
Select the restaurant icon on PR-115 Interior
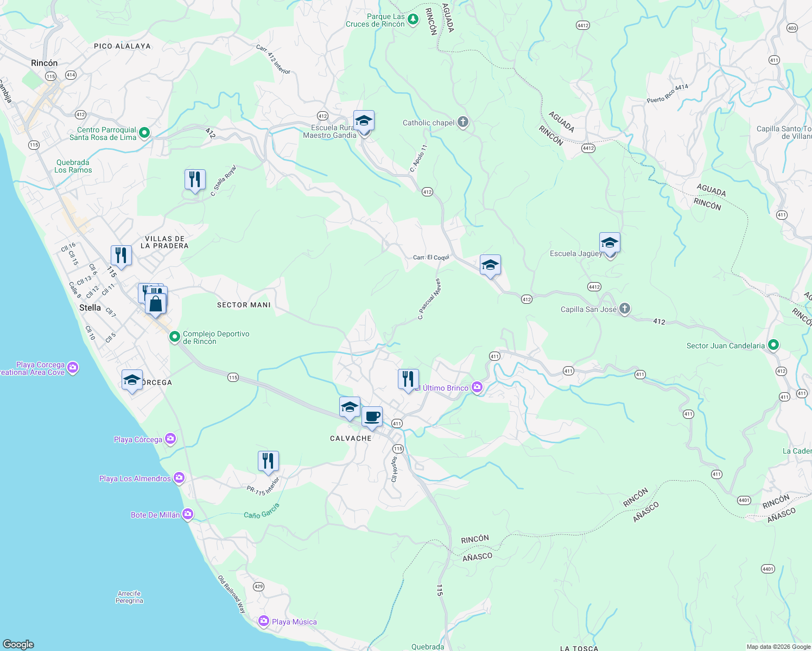click(x=269, y=460)
